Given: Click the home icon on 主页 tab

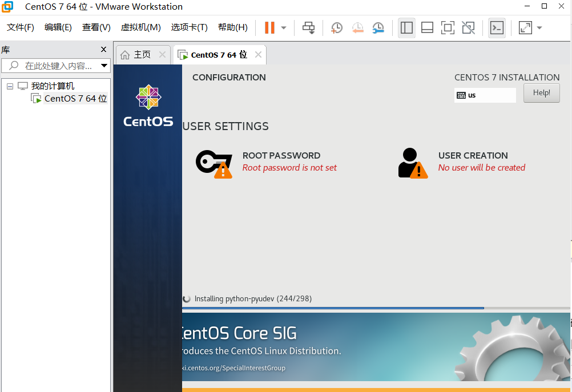Looking at the screenshot, I should tap(125, 55).
